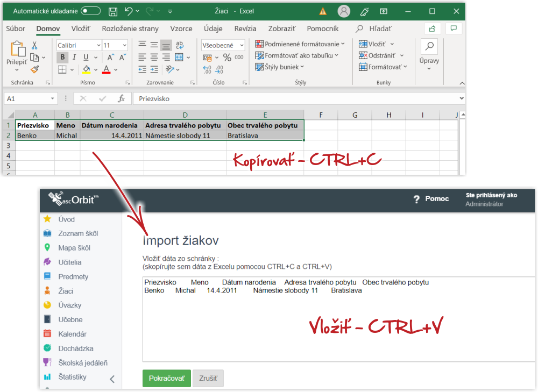Viewport: 538px width, 392px height.
Task: Toggle align text right
Action: click(166, 58)
